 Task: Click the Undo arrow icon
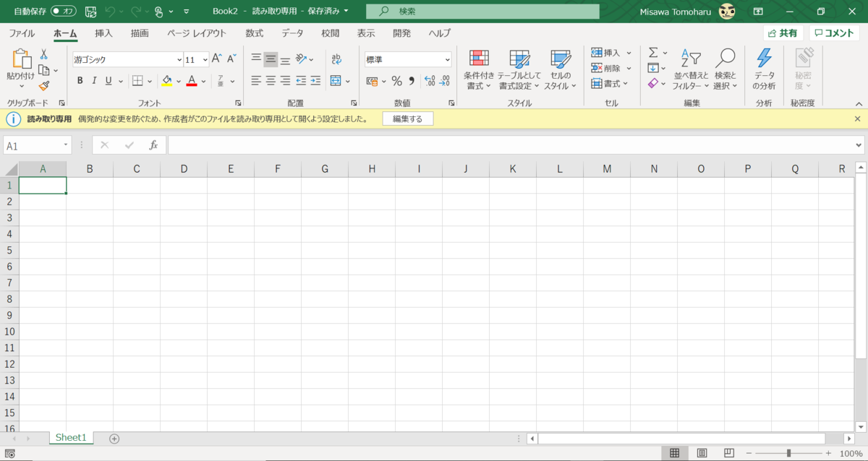(x=110, y=12)
